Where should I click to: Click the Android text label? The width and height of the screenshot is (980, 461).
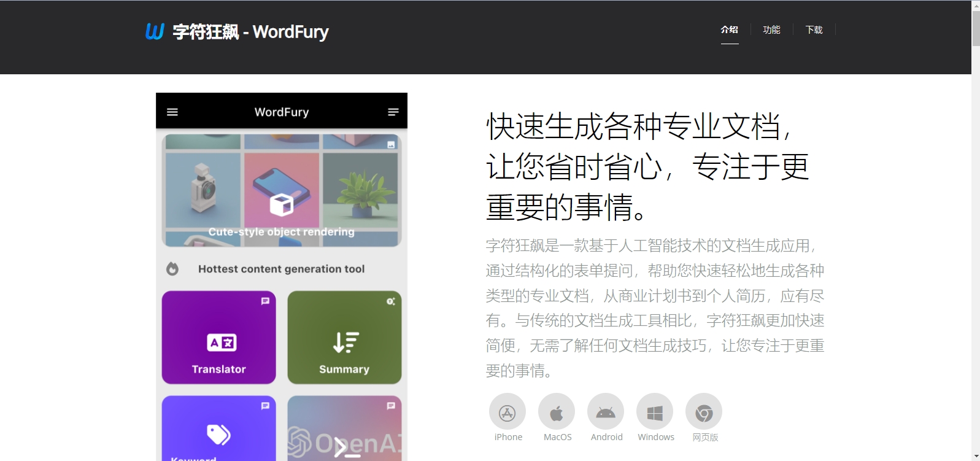click(x=606, y=437)
